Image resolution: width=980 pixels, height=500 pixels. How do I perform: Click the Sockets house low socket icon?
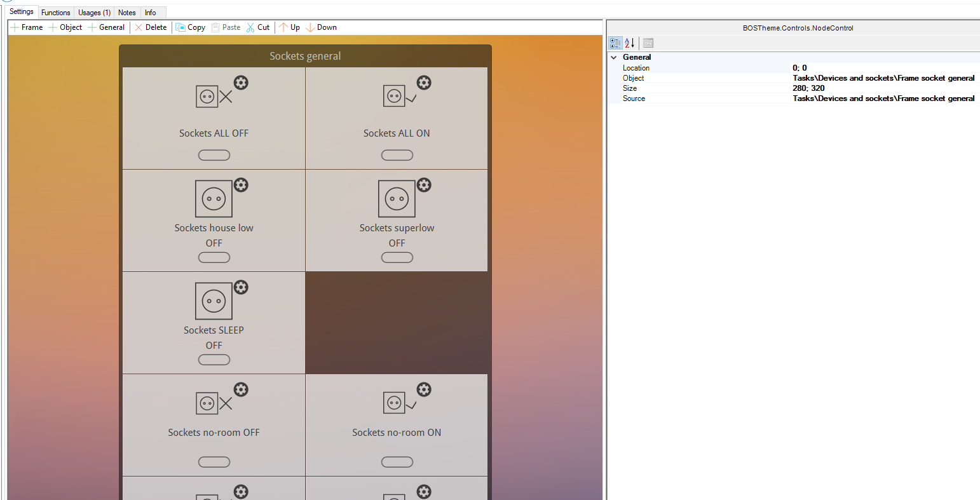pyautogui.click(x=214, y=199)
